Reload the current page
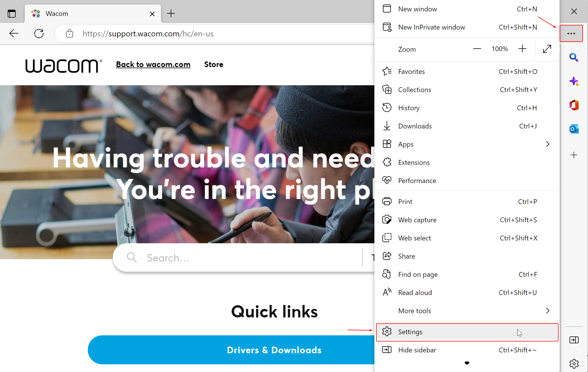 (39, 33)
